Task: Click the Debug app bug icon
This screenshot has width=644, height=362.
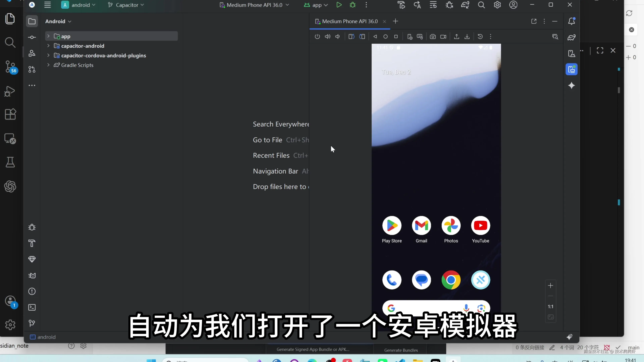Action: (353, 5)
